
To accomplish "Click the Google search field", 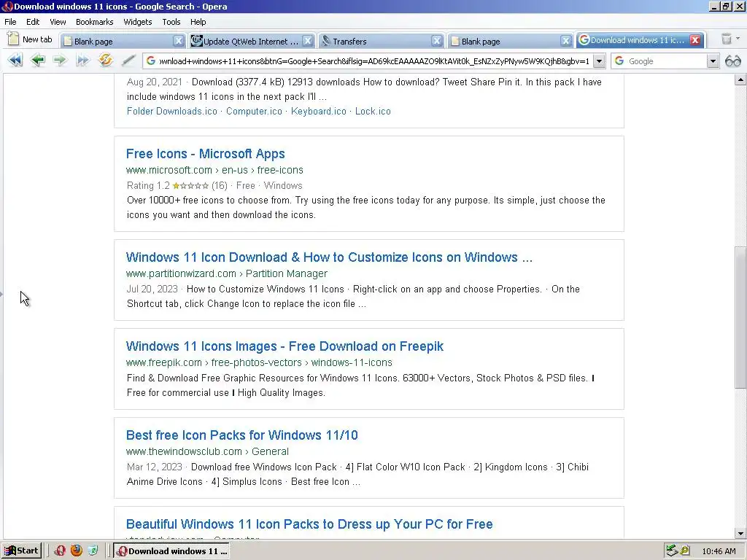I will (x=667, y=61).
